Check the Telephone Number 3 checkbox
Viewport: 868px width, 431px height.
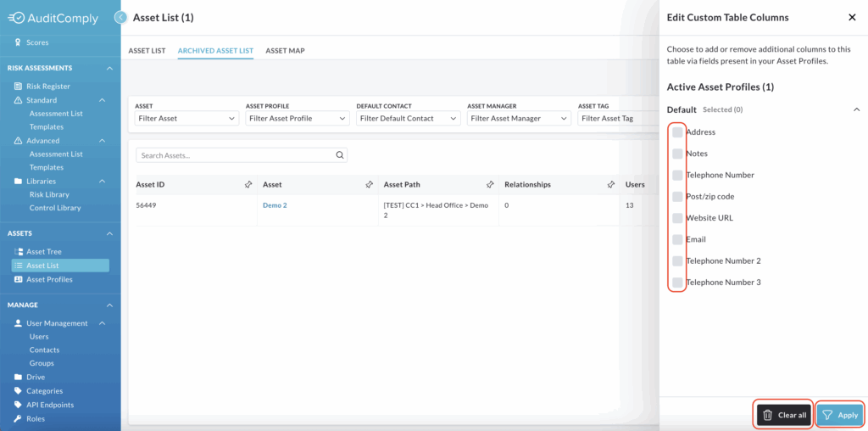click(677, 283)
